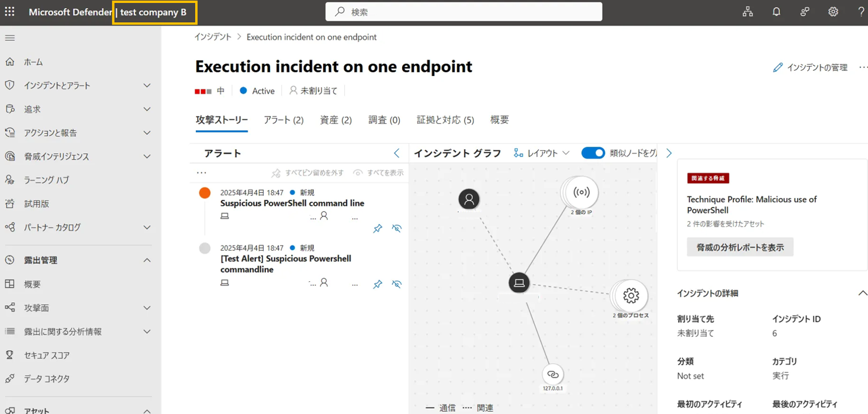The width and height of the screenshot is (868, 414).
Task: Toggle the 類似ノード grouping switch
Action: [593, 153]
